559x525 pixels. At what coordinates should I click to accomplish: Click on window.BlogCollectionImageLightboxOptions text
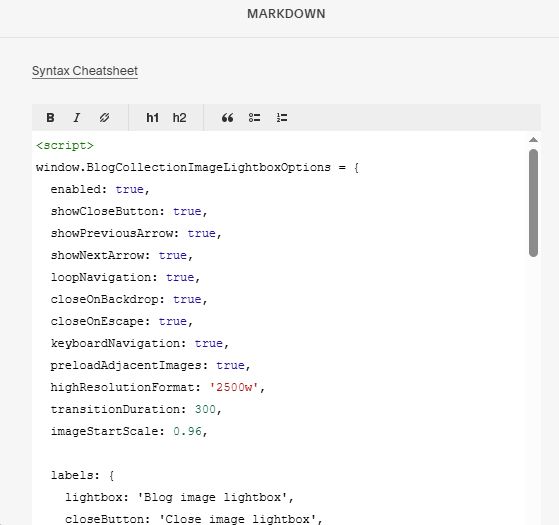pos(183,168)
